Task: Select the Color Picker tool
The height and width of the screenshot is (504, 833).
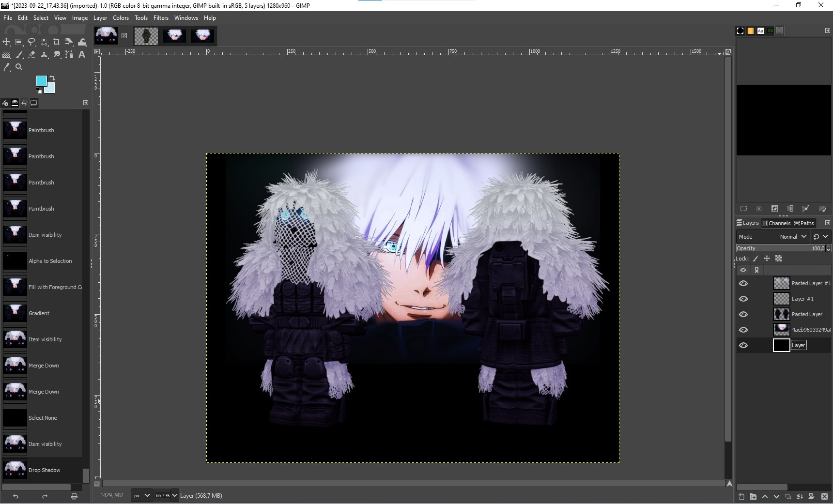Action: [6, 67]
